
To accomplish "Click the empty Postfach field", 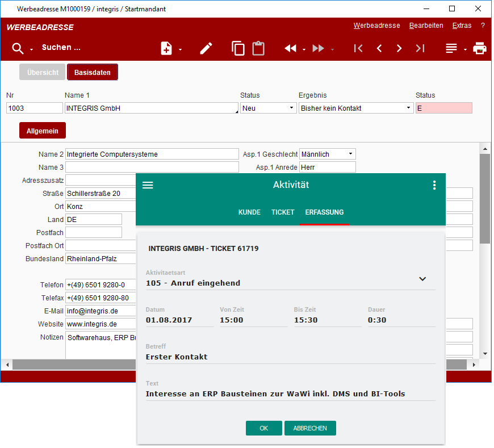I will click(x=94, y=233).
